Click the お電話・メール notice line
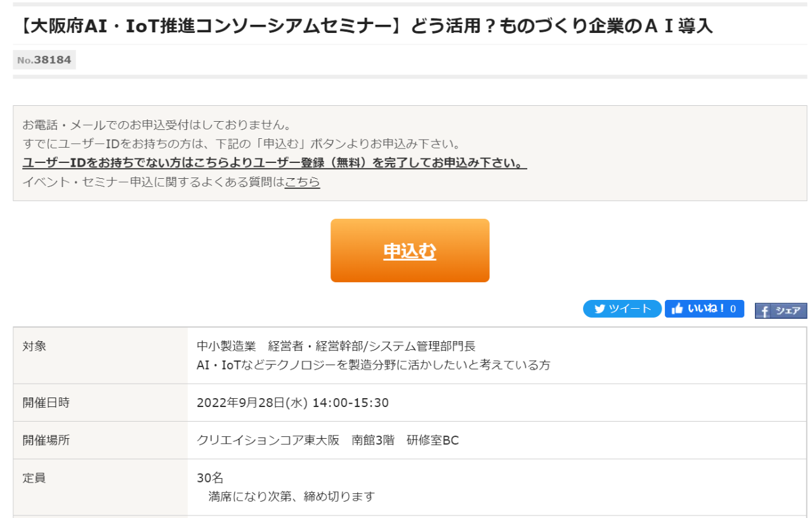This screenshot has width=812, height=518. 157,124
